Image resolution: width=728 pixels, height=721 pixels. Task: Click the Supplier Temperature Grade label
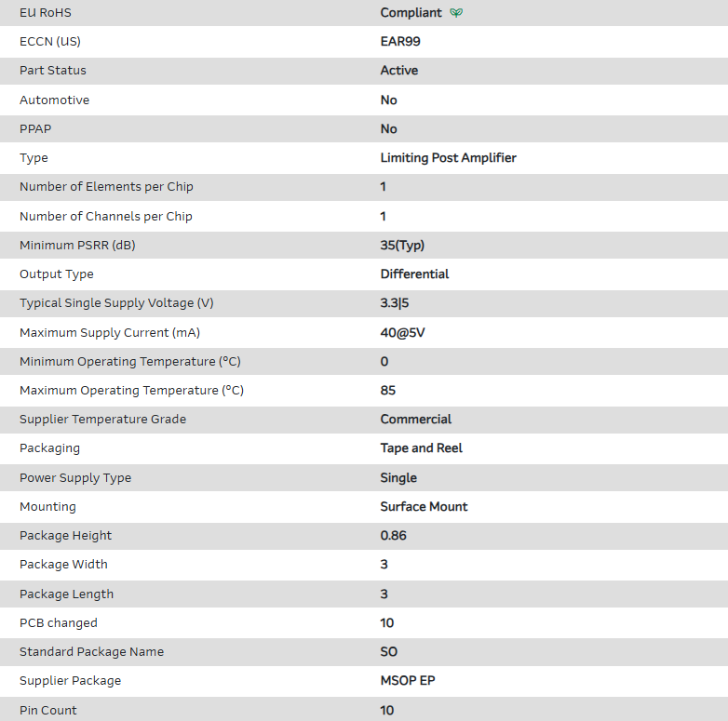(102, 420)
